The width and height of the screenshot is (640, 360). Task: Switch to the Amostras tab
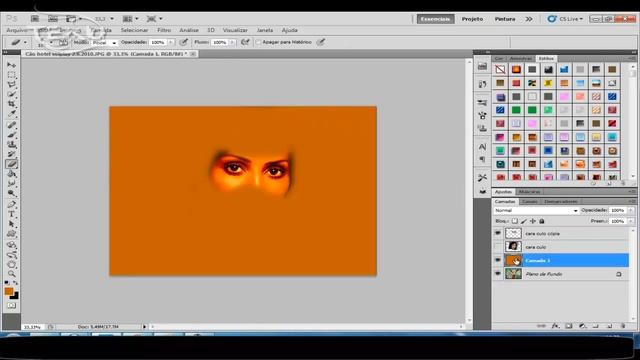(521, 59)
